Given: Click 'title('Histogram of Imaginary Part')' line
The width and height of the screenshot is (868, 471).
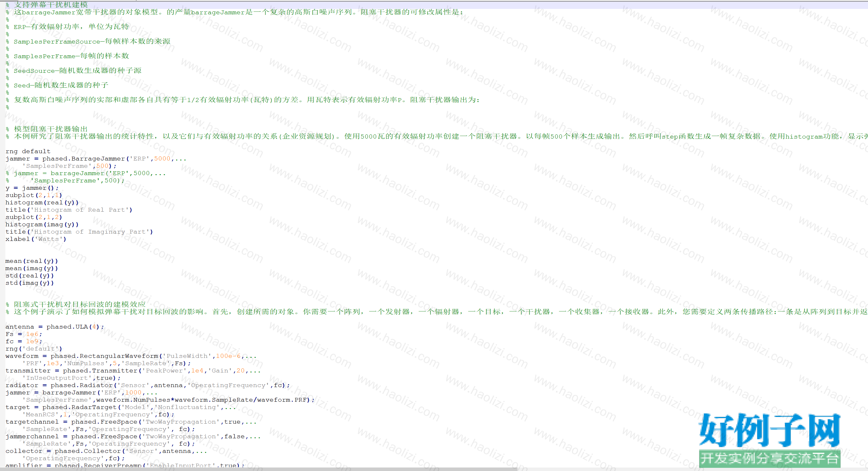Looking at the screenshot, I should tap(79, 232).
